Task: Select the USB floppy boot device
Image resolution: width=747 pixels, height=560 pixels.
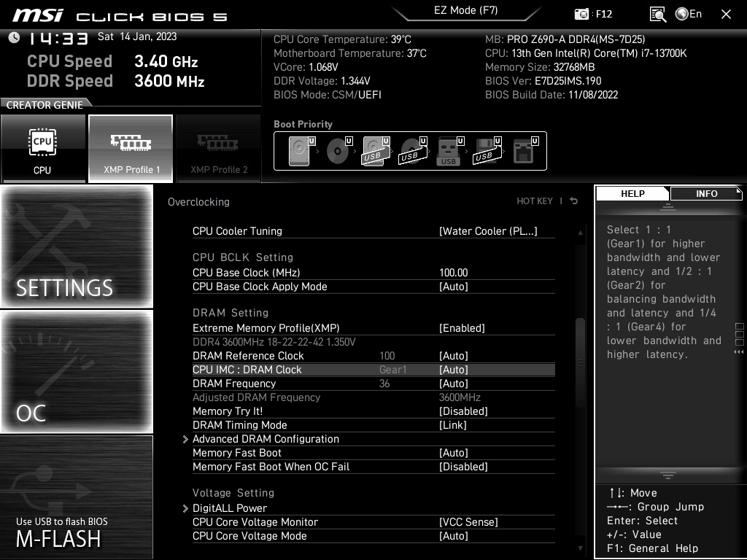Action: [487, 151]
